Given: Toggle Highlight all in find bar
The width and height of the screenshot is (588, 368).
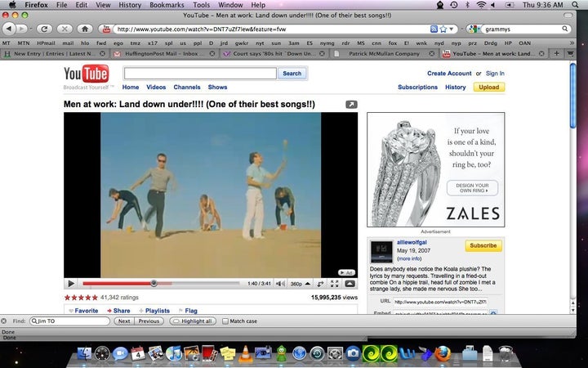Looking at the screenshot, I should (193, 321).
